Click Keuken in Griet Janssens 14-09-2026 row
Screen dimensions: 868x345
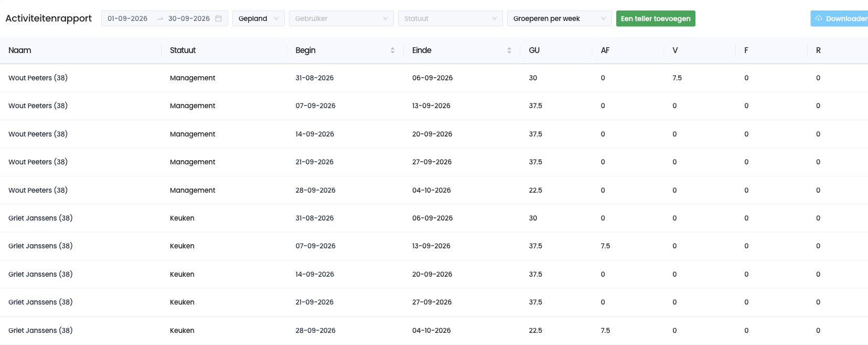tap(182, 274)
